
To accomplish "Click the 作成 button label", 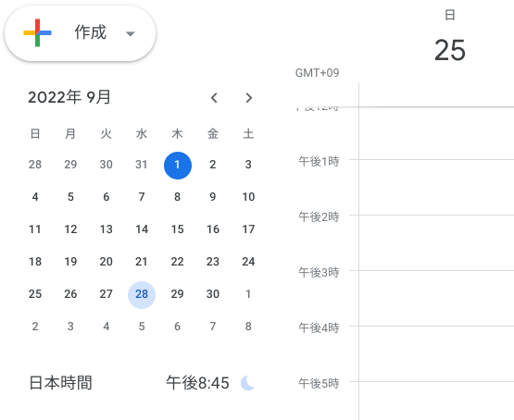I will [x=91, y=32].
